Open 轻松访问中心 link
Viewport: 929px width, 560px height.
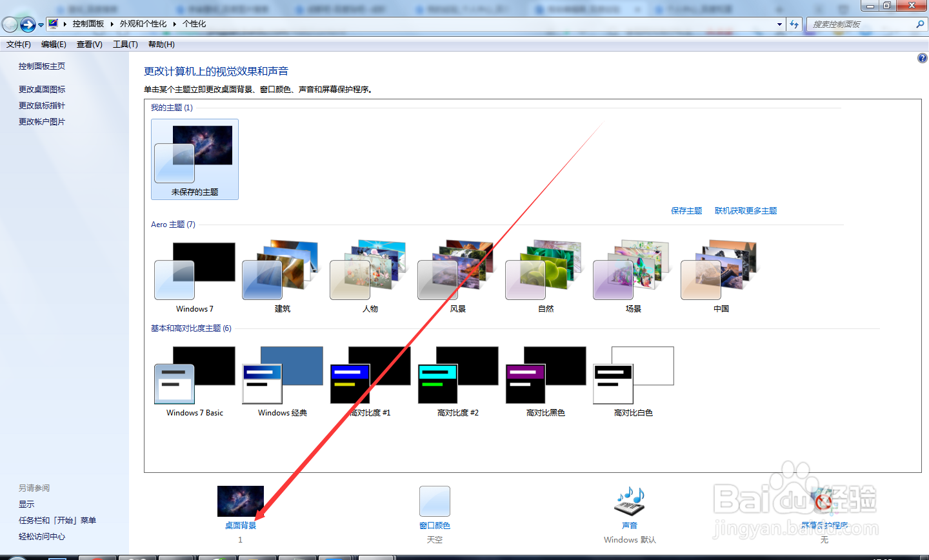[x=42, y=537]
